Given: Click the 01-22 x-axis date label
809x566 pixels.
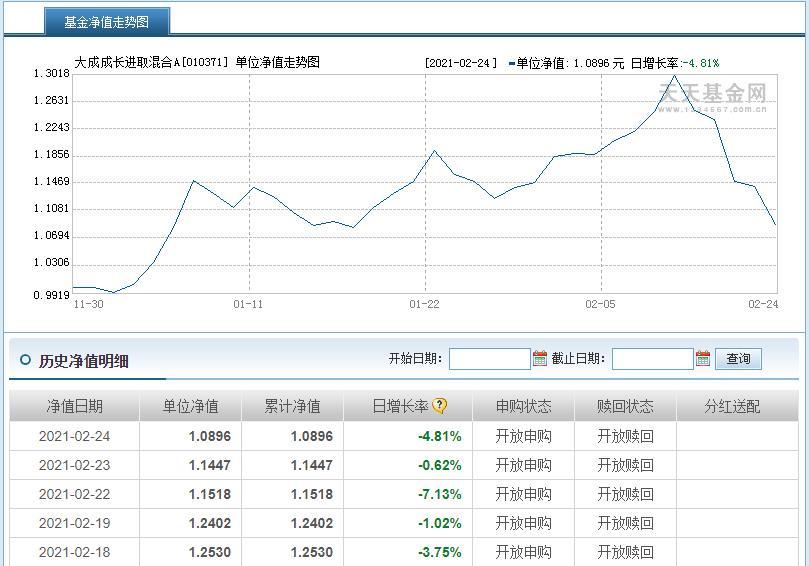Looking at the screenshot, I should click(x=424, y=304).
